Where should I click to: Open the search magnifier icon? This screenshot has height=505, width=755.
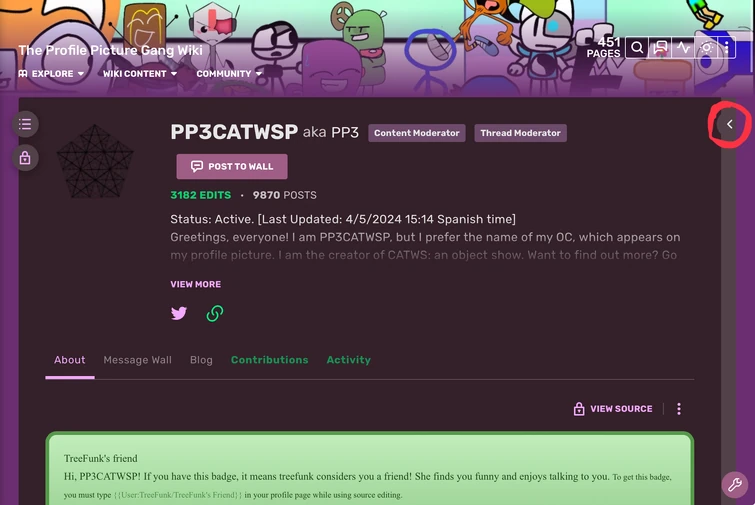point(637,48)
